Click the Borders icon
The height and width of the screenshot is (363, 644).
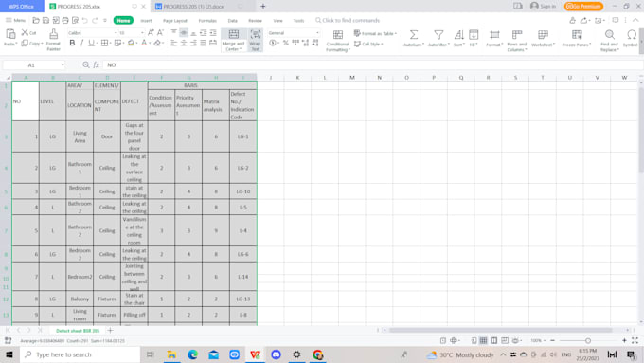(105, 43)
